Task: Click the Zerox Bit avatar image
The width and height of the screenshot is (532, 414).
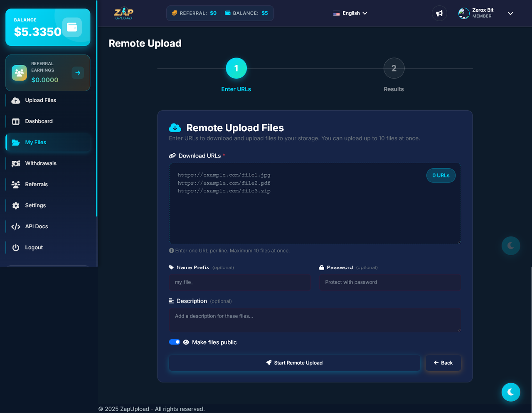Action: click(463, 13)
